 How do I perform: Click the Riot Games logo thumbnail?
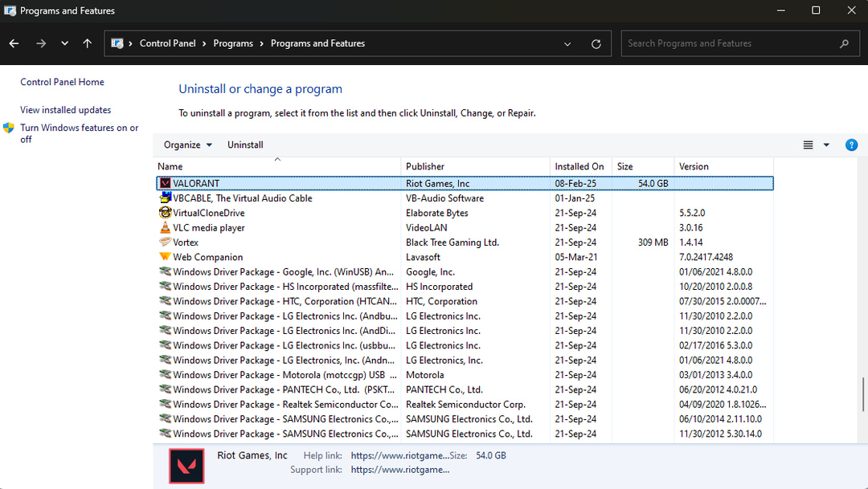[186, 466]
